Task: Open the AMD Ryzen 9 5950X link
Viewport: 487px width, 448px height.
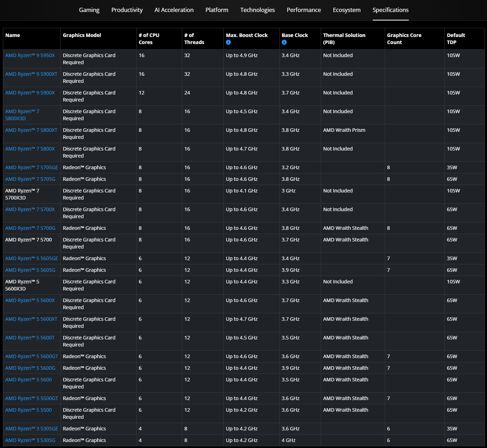Action: (x=30, y=55)
